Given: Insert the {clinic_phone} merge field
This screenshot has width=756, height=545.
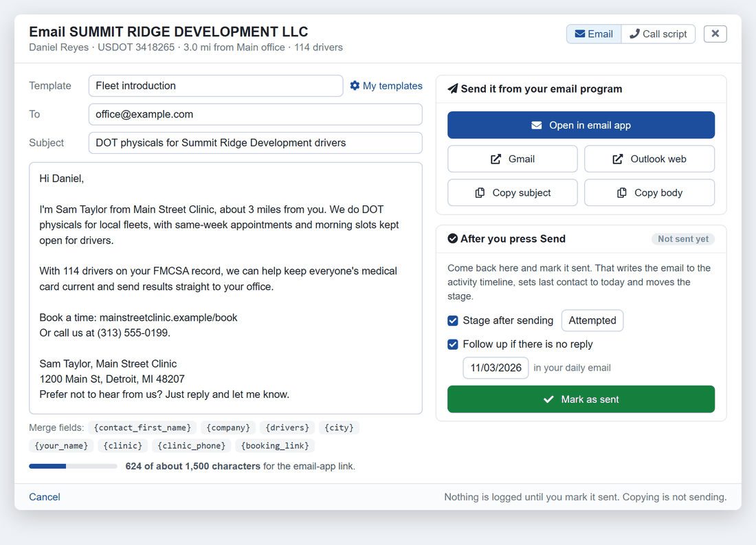Looking at the screenshot, I should [192, 445].
